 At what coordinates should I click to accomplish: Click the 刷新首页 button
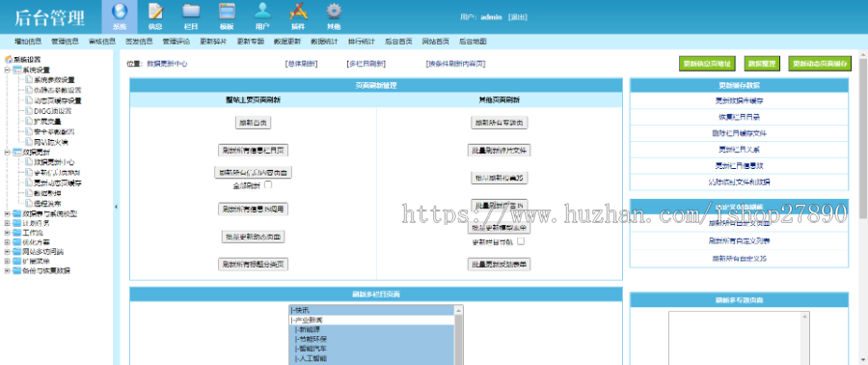[253, 123]
